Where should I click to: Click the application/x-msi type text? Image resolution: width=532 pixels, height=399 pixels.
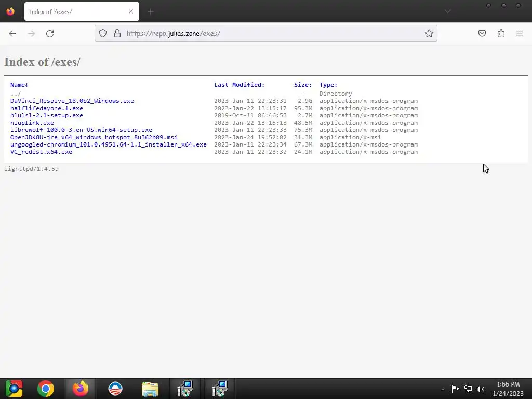[350, 137]
